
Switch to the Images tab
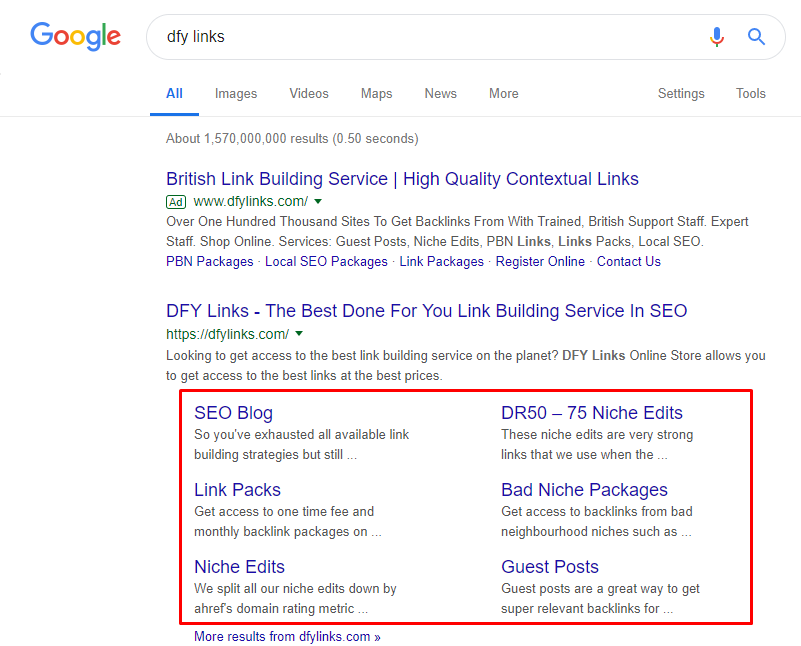[236, 93]
